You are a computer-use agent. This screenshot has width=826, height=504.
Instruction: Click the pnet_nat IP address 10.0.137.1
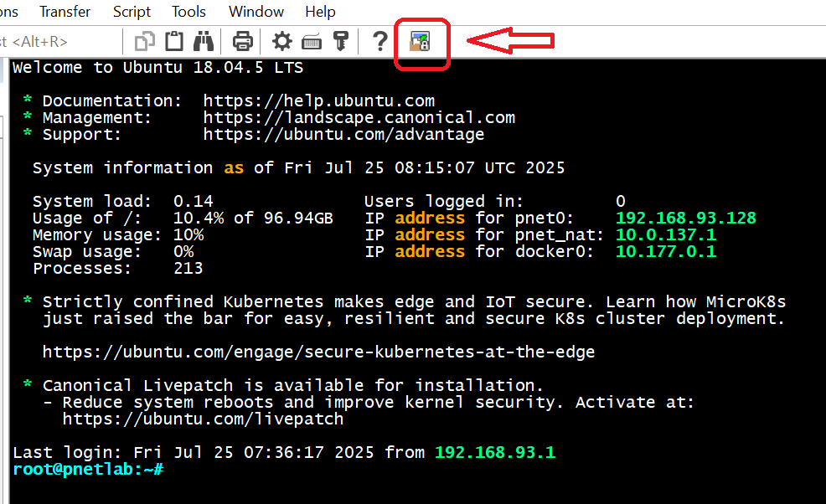666,235
